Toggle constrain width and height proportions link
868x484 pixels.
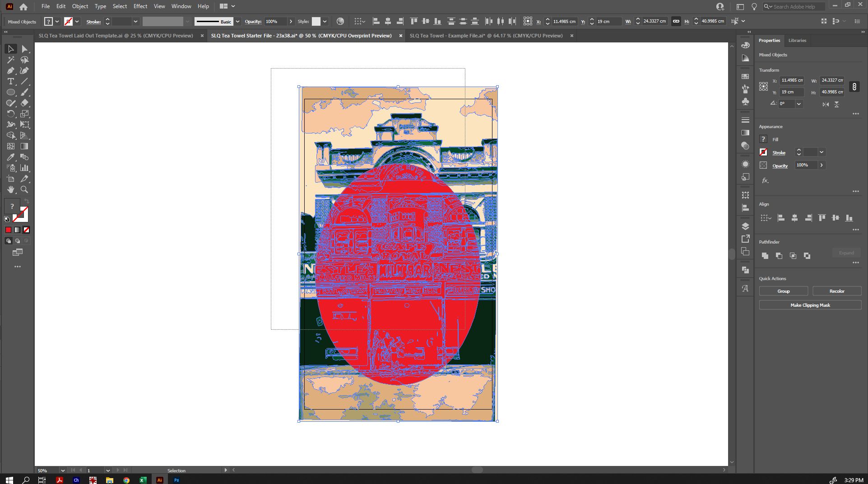854,86
